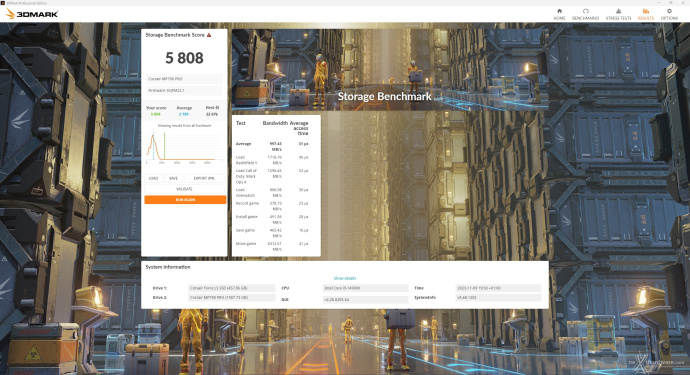Open the Options tab
The height and width of the screenshot is (375, 690).
pyautogui.click(x=669, y=14)
